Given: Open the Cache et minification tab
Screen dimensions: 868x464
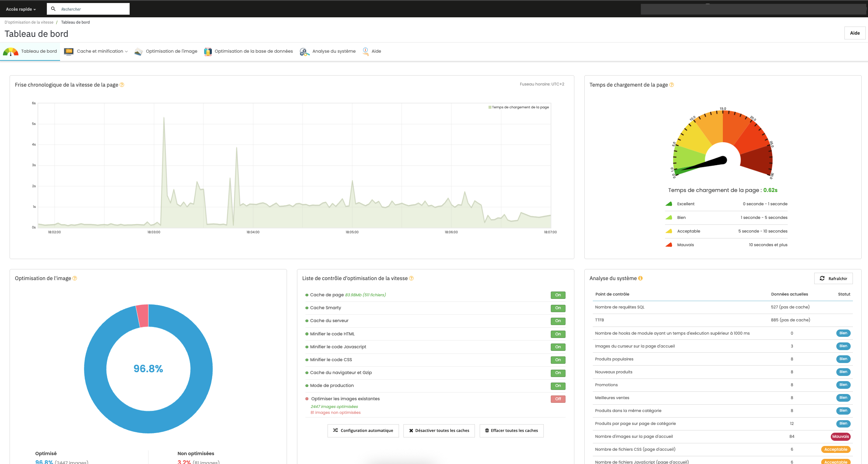Looking at the screenshot, I should pos(96,52).
